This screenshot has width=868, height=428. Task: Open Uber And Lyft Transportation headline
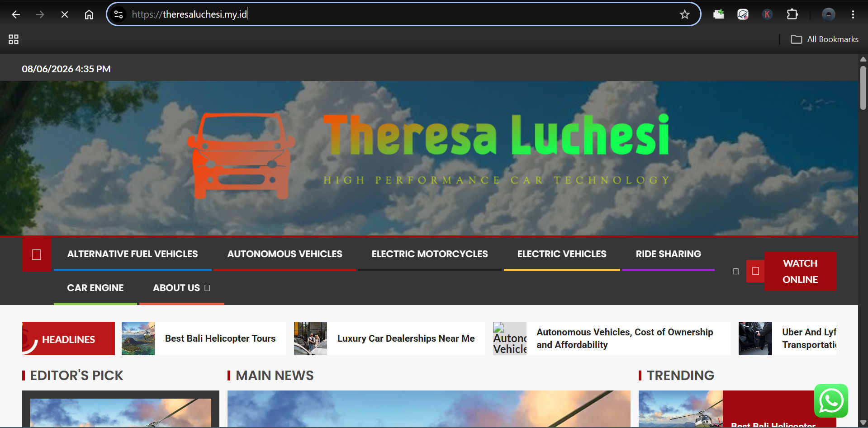(x=809, y=339)
